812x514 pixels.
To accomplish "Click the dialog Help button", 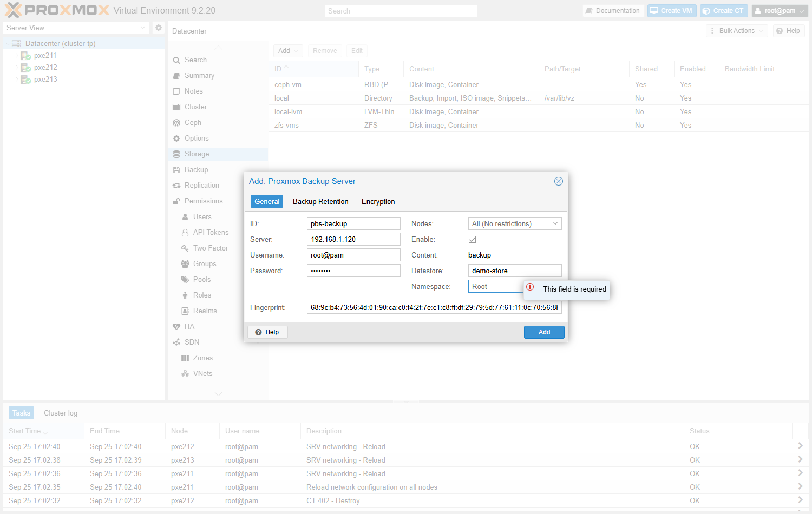I will pyautogui.click(x=267, y=332).
